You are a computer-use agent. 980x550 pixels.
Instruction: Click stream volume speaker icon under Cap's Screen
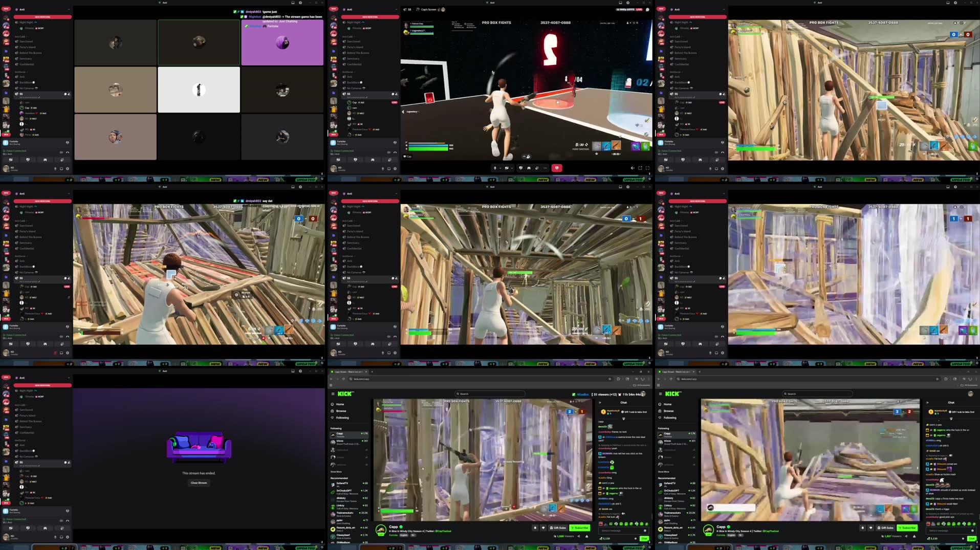pyautogui.click(x=633, y=168)
